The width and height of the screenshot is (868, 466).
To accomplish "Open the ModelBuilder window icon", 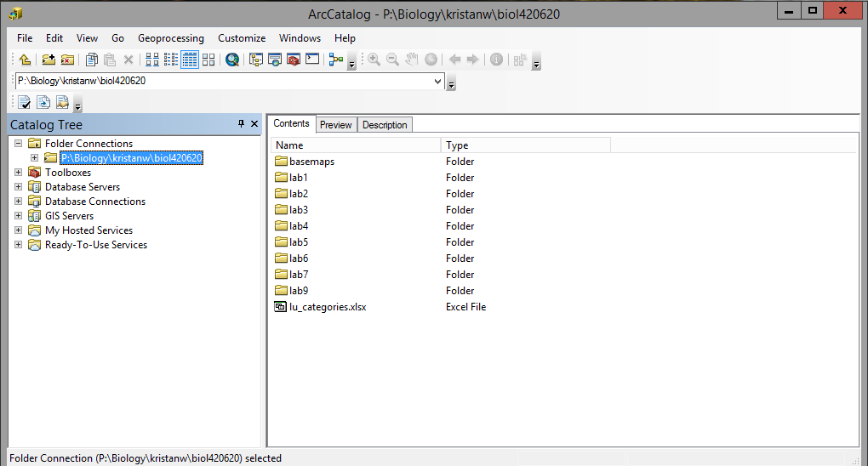I will (336, 60).
